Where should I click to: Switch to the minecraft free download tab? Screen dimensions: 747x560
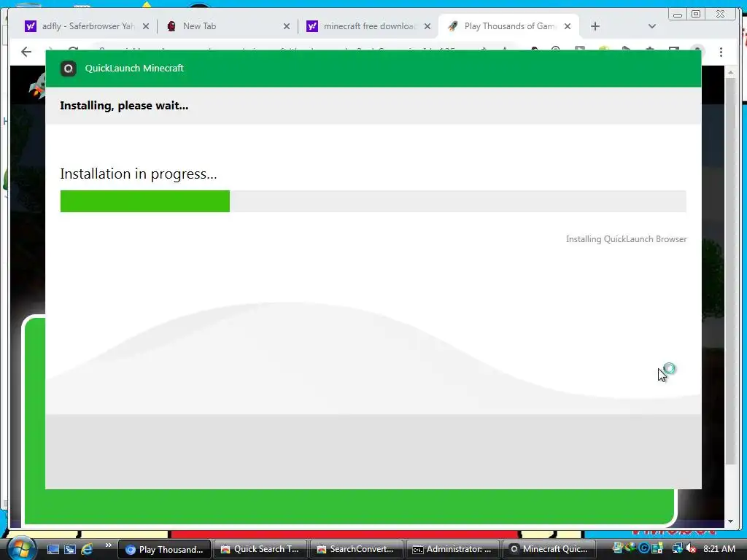pyautogui.click(x=368, y=26)
